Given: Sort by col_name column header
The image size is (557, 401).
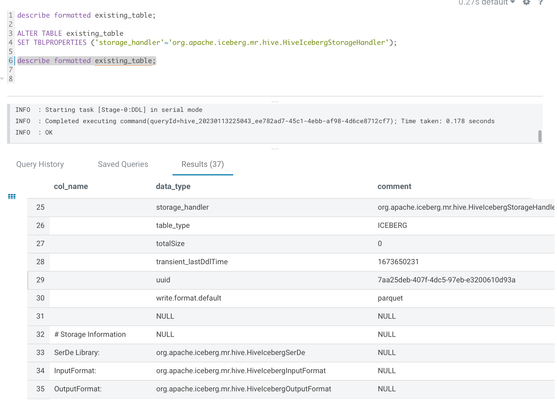Looking at the screenshot, I should click(71, 186).
